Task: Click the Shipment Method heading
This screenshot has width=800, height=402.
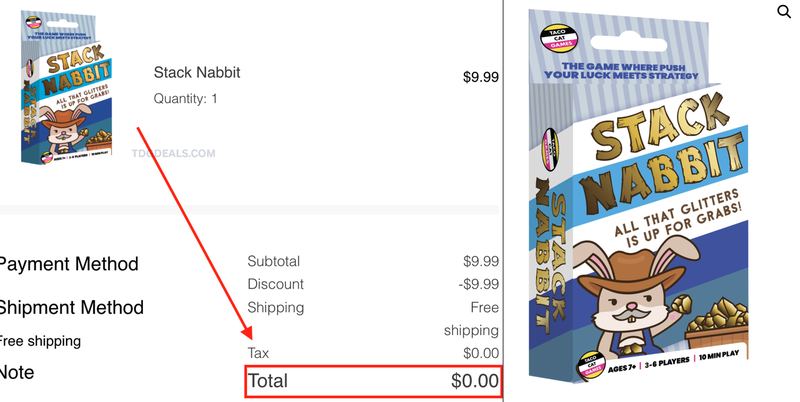Action: pos(71,308)
